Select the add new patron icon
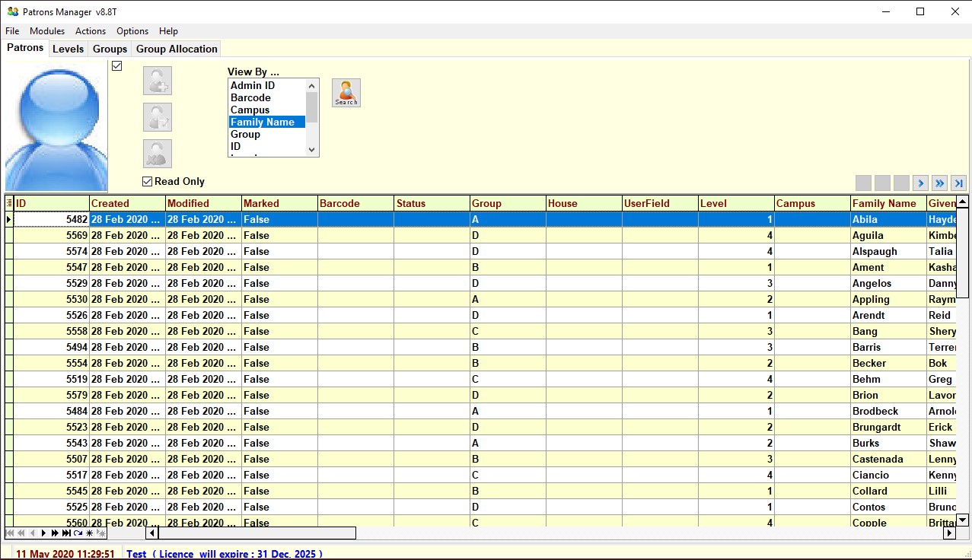 click(x=157, y=80)
